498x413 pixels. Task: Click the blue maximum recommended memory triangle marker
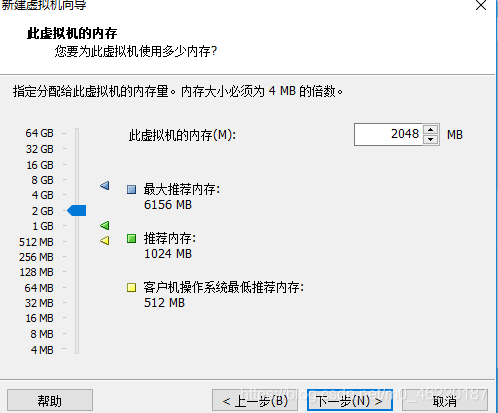(105, 186)
